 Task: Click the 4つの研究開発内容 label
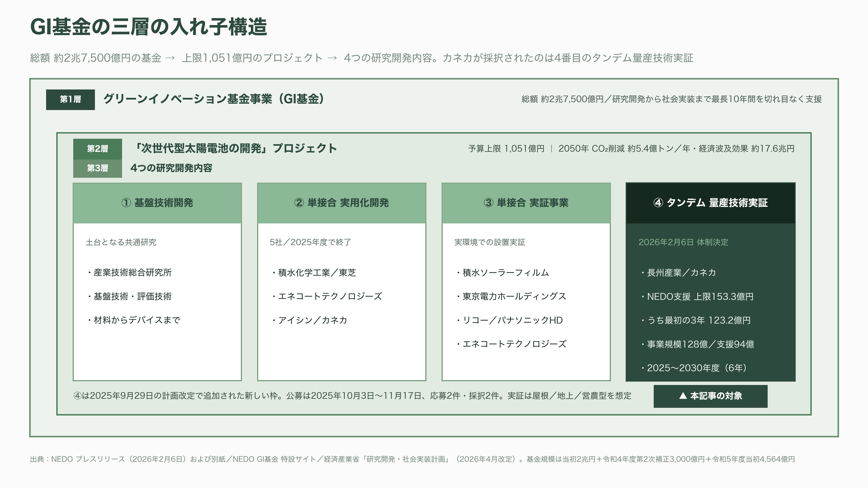(171, 168)
